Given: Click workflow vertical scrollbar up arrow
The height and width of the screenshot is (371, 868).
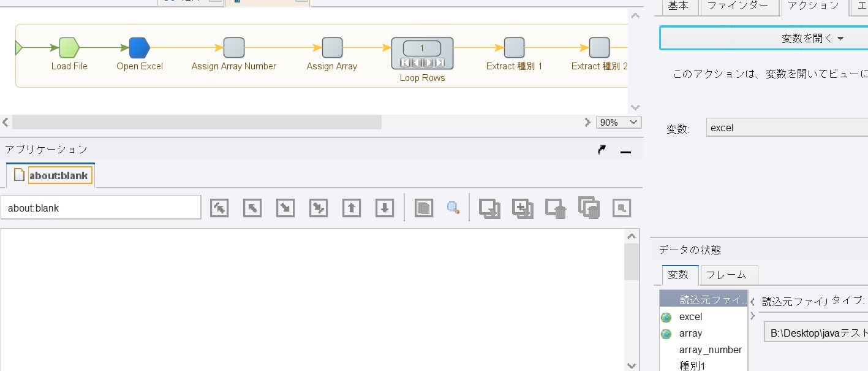Looking at the screenshot, I should tap(635, 15).
